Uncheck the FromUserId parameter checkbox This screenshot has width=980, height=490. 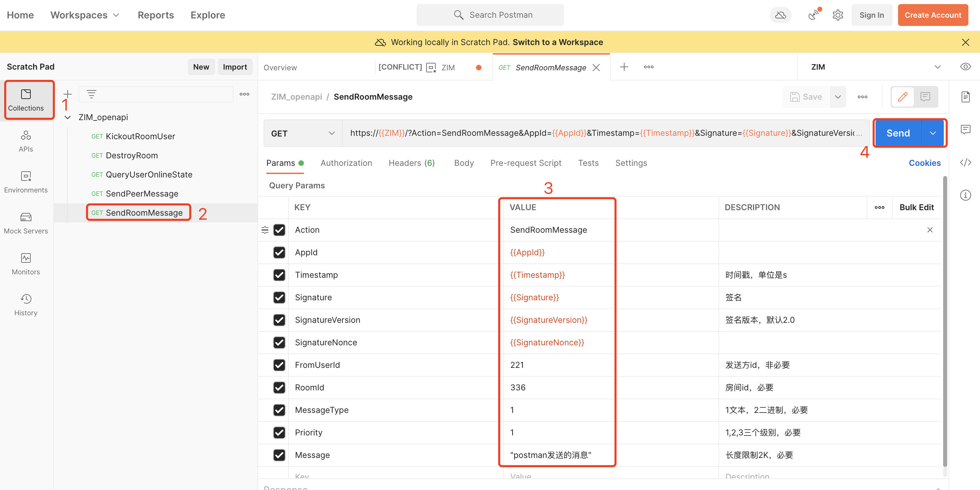279,365
